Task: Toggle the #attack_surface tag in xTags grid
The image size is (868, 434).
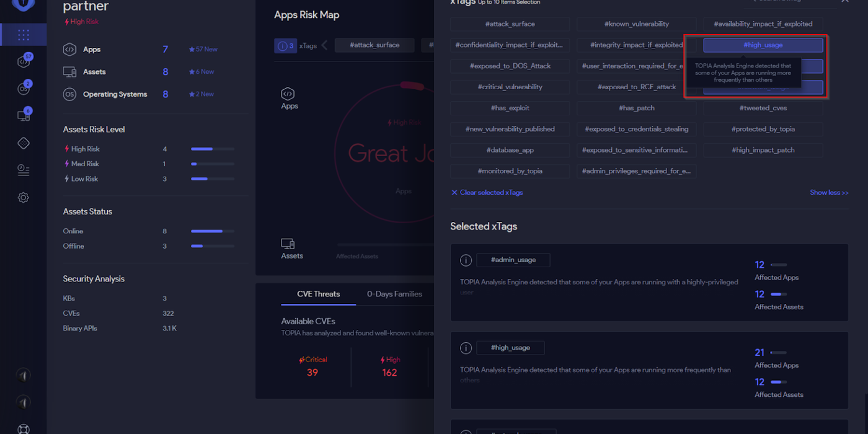Action: [x=510, y=24]
